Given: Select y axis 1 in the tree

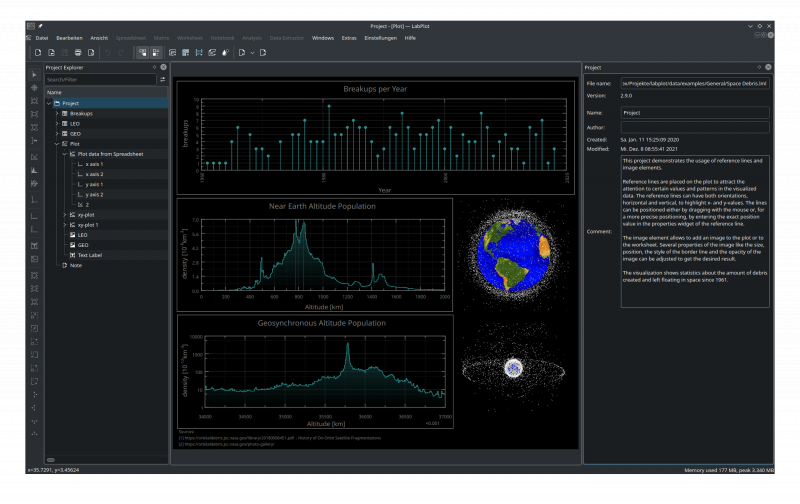Looking at the screenshot, I should pos(94,185).
